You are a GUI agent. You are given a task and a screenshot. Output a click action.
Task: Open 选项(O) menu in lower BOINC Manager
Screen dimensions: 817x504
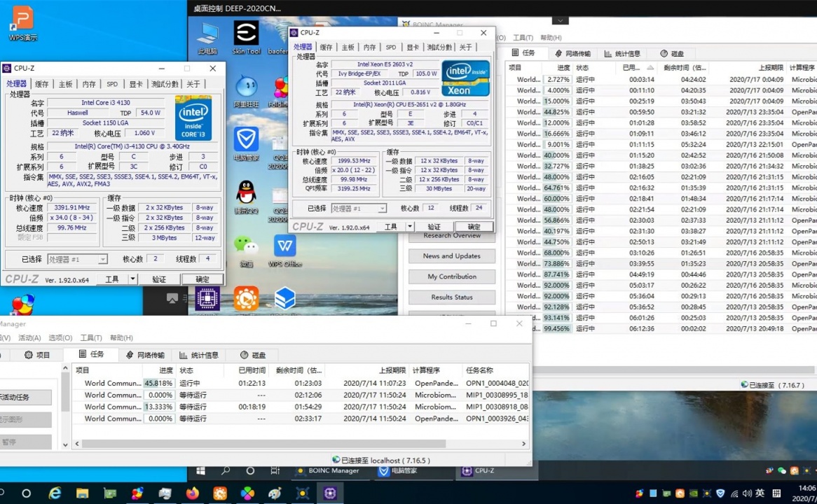coord(60,338)
